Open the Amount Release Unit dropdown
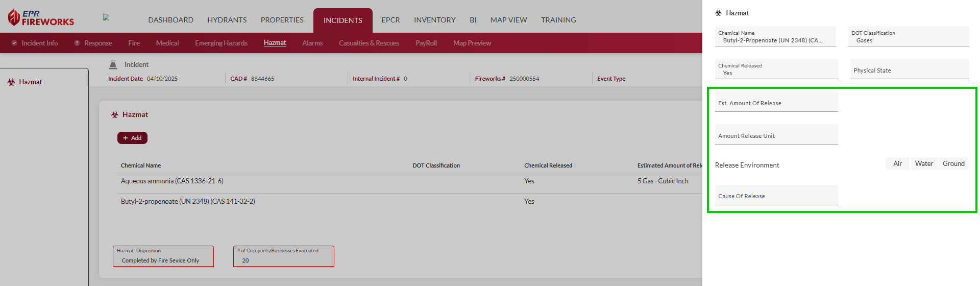Viewport: 980px width, 286px height. (x=776, y=135)
